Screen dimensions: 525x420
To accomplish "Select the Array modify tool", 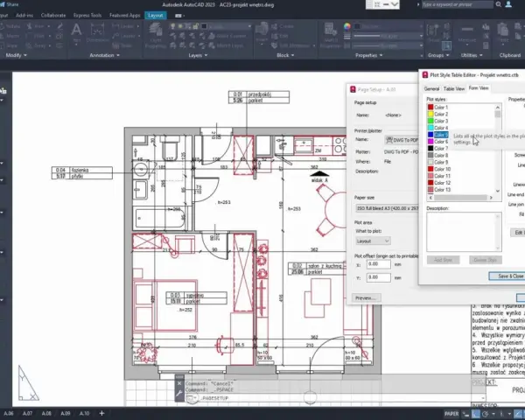I will pyautogui.click(x=38, y=45).
